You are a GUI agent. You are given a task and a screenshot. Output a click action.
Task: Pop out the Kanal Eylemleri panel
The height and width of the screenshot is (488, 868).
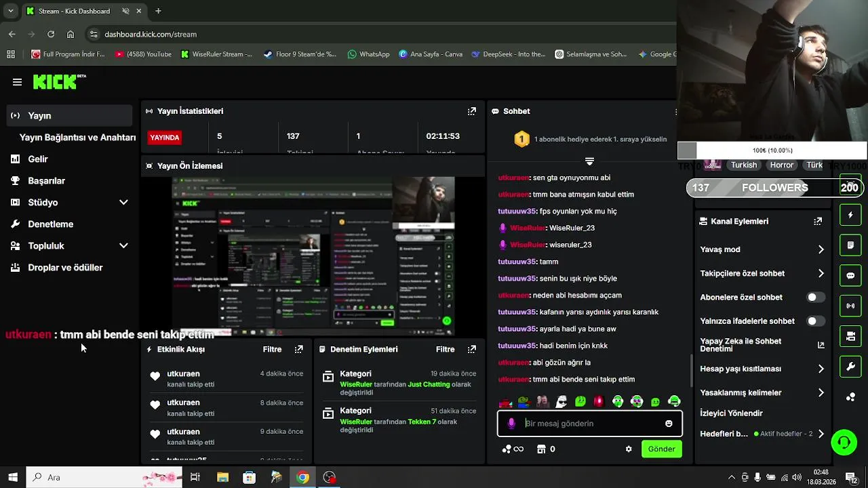click(x=818, y=221)
